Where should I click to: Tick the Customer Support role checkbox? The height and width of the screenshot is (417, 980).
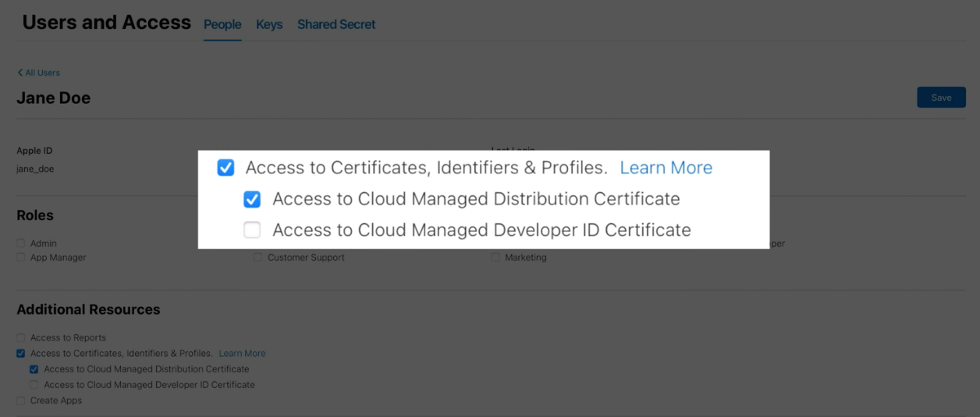point(257,258)
